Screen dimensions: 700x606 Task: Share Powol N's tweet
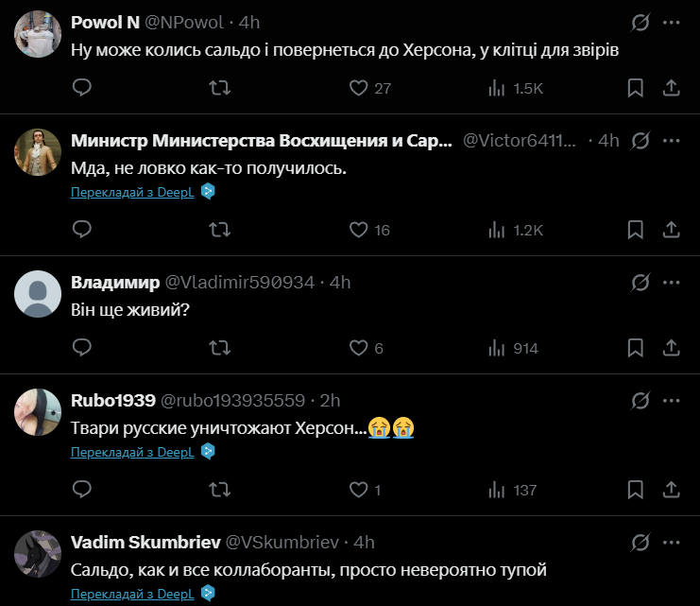click(x=671, y=88)
